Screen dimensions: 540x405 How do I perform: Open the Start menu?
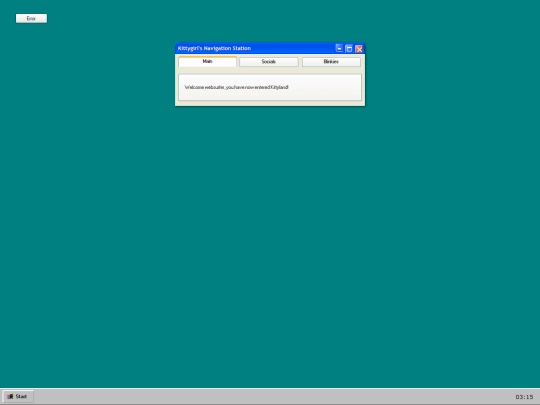[x=18, y=396]
